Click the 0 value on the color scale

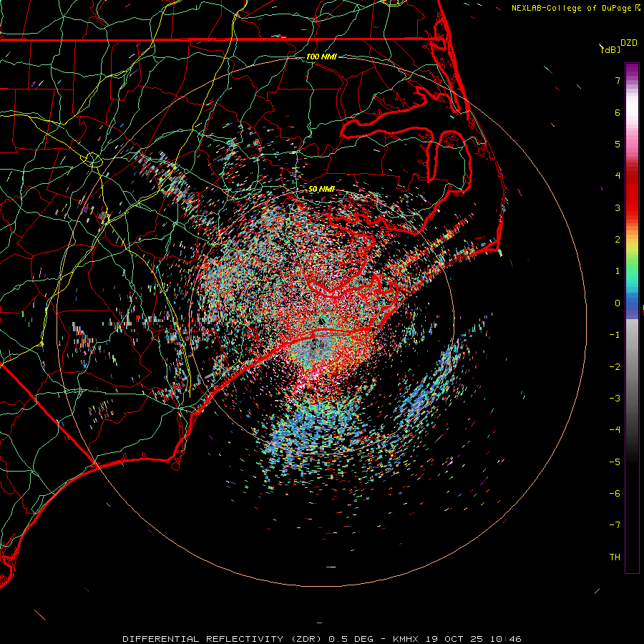pos(618,303)
